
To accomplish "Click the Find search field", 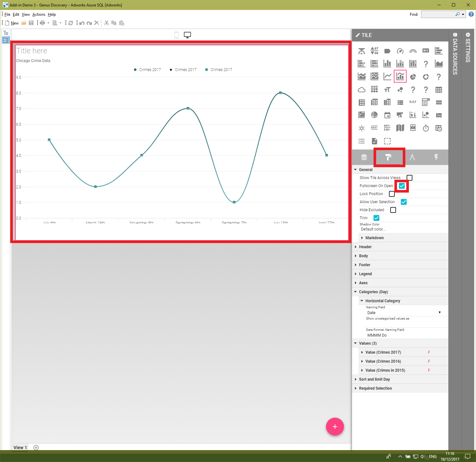I will [x=438, y=14].
